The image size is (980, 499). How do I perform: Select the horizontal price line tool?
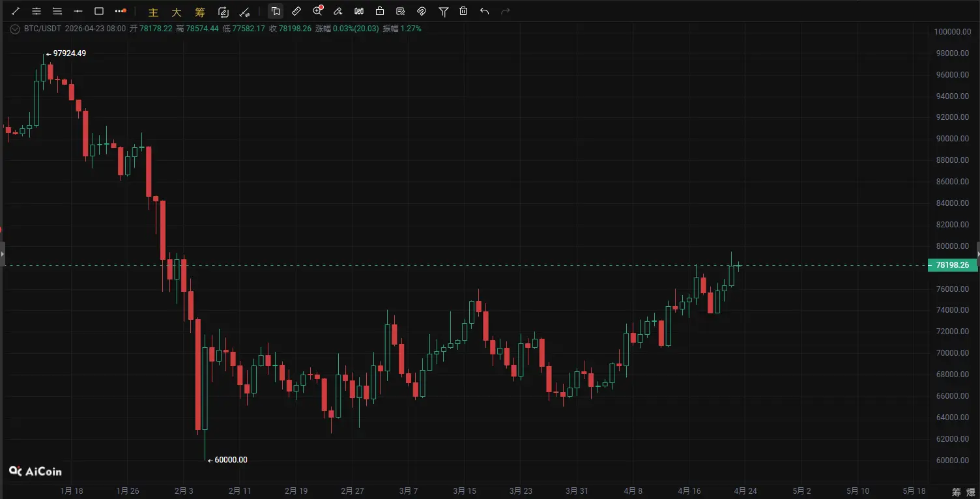pos(78,11)
